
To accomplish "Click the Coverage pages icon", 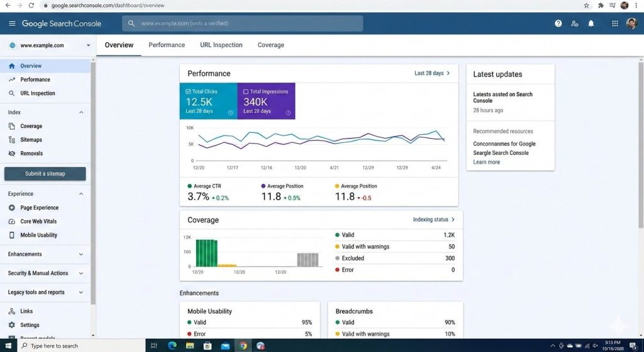I will 11,126.
